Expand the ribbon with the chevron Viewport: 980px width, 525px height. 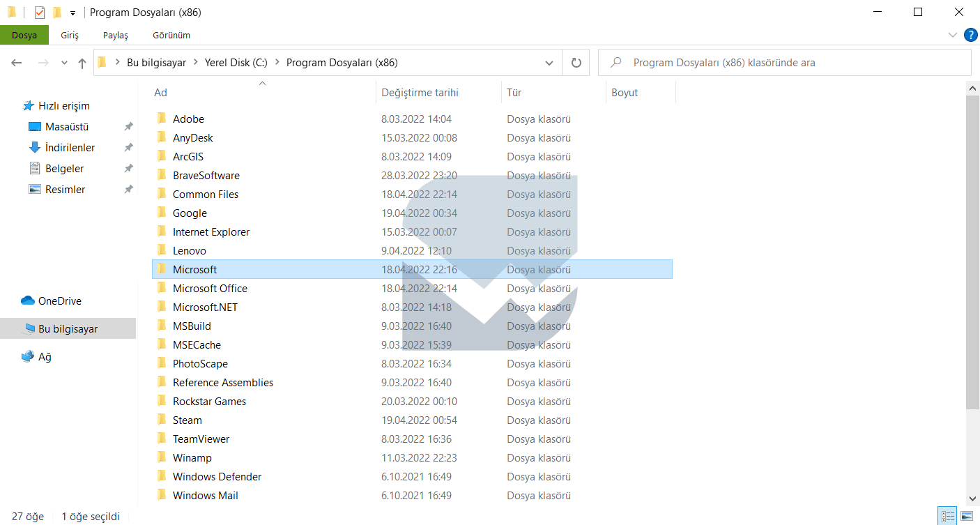pyautogui.click(x=953, y=35)
